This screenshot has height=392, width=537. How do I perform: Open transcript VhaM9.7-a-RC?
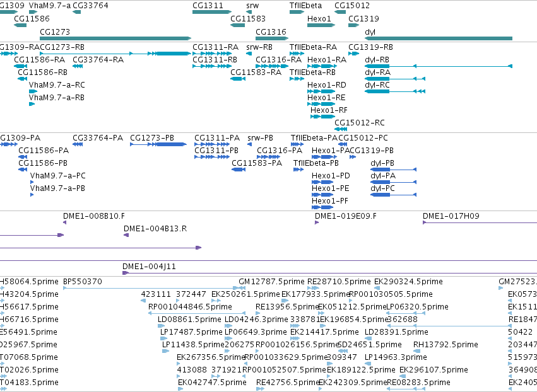[57, 85]
